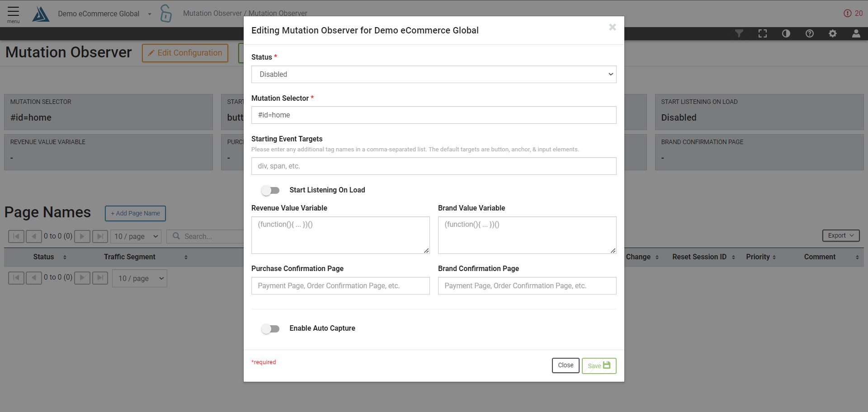Click the user profile icon
868x412 pixels.
[856, 33]
